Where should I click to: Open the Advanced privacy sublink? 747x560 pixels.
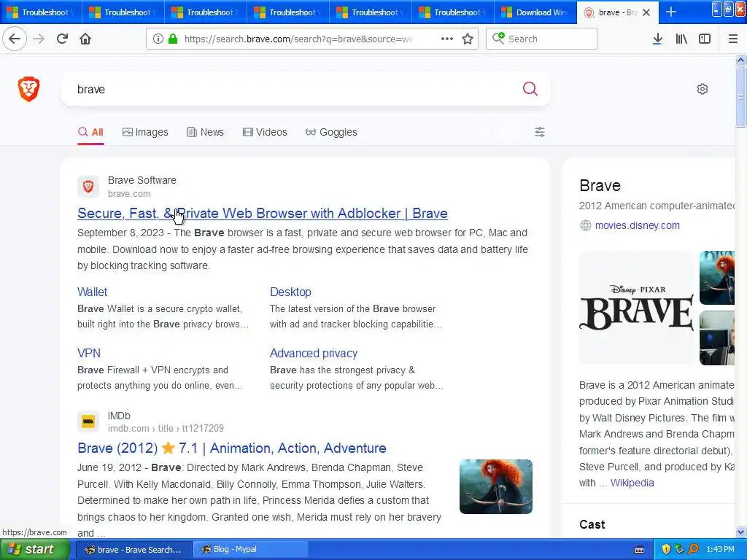pos(314,354)
